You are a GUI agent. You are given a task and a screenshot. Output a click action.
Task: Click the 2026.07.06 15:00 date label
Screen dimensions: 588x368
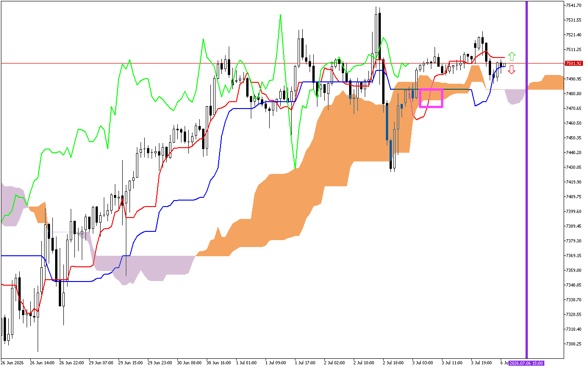(527, 362)
